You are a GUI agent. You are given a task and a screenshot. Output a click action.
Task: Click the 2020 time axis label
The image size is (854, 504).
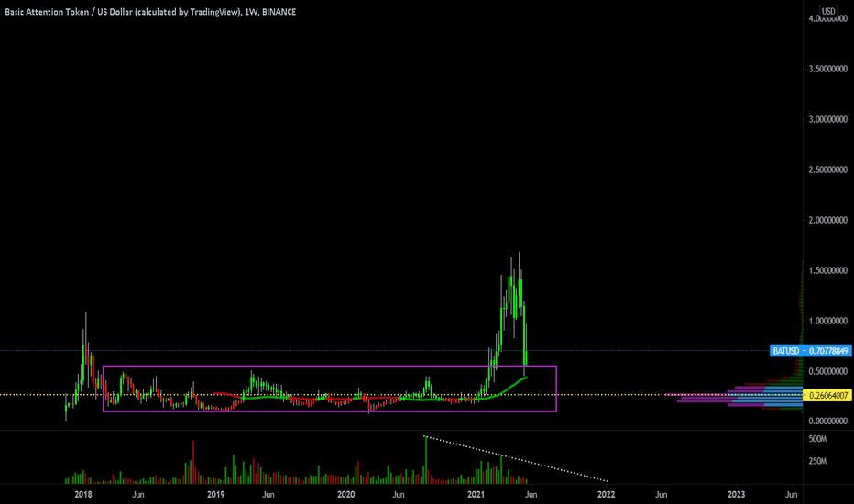pos(346,495)
